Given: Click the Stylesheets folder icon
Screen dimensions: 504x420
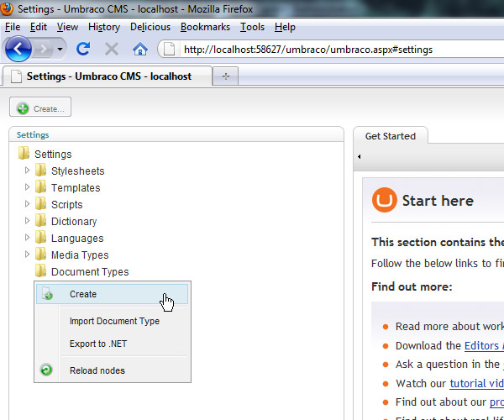Looking at the screenshot, I should pyautogui.click(x=41, y=170).
